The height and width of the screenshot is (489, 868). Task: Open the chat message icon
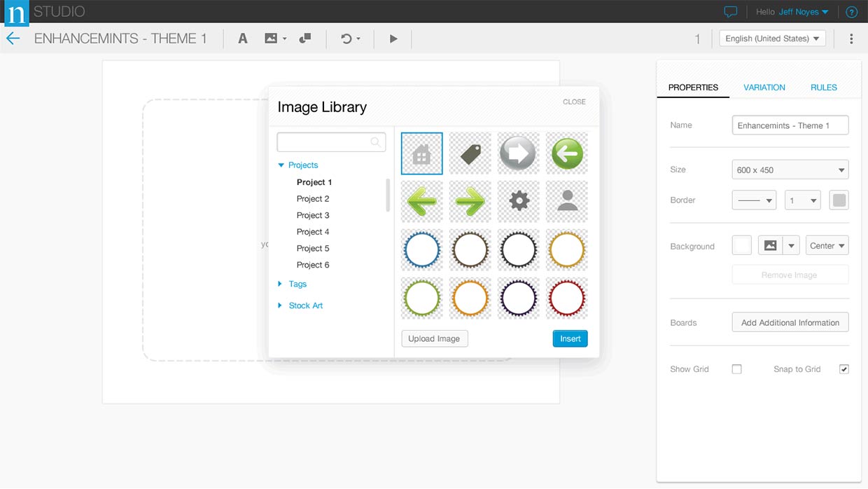pyautogui.click(x=731, y=12)
